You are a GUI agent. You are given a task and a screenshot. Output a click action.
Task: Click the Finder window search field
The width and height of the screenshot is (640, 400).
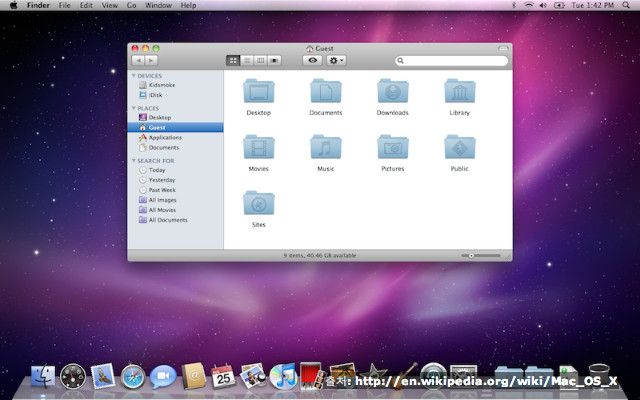(x=451, y=60)
